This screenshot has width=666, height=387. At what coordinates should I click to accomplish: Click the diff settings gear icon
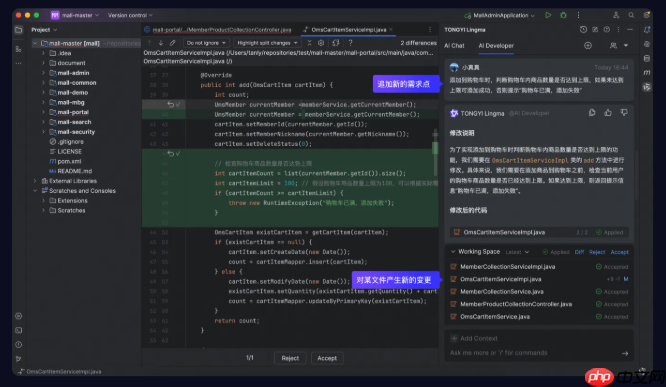pos(321,43)
